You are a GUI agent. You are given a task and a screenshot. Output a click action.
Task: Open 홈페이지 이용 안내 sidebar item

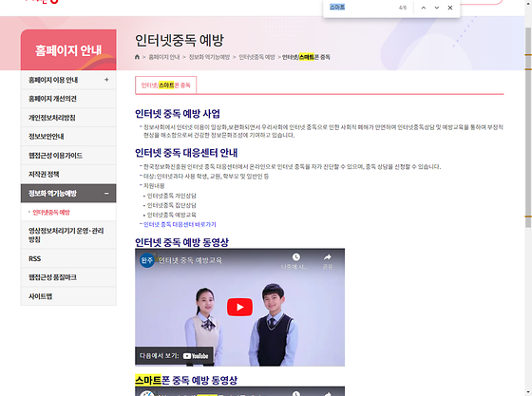[68, 80]
